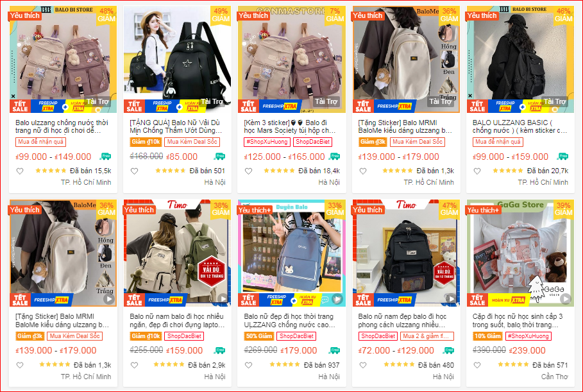Click Mua để nhận quà tag on BALO ULZZANG BASIC

click(x=498, y=142)
